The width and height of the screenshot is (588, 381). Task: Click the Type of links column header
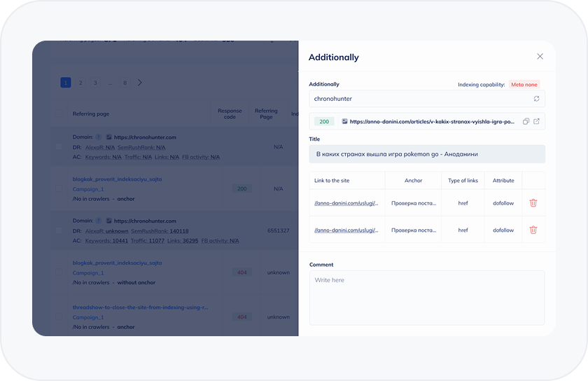[x=463, y=181]
